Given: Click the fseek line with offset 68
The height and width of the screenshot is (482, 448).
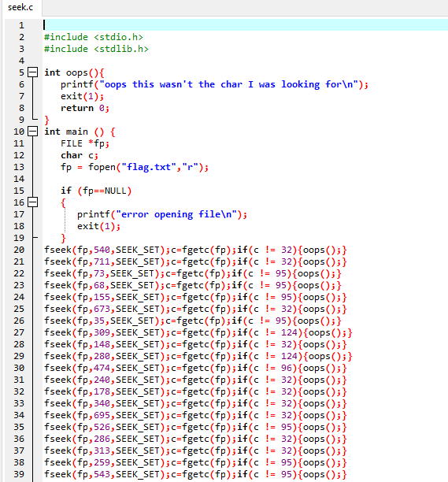Looking at the screenshot, I should click(x=193, y=285).
